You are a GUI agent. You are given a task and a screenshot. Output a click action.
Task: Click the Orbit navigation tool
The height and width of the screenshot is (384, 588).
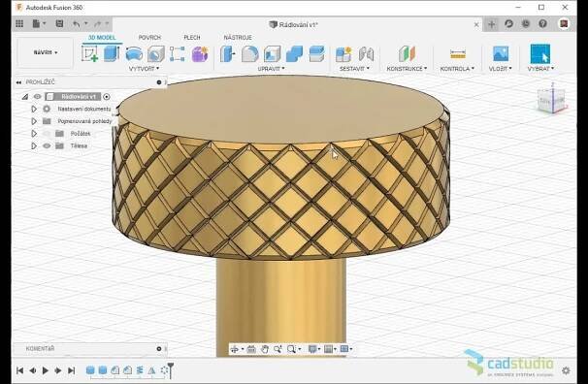235,349
